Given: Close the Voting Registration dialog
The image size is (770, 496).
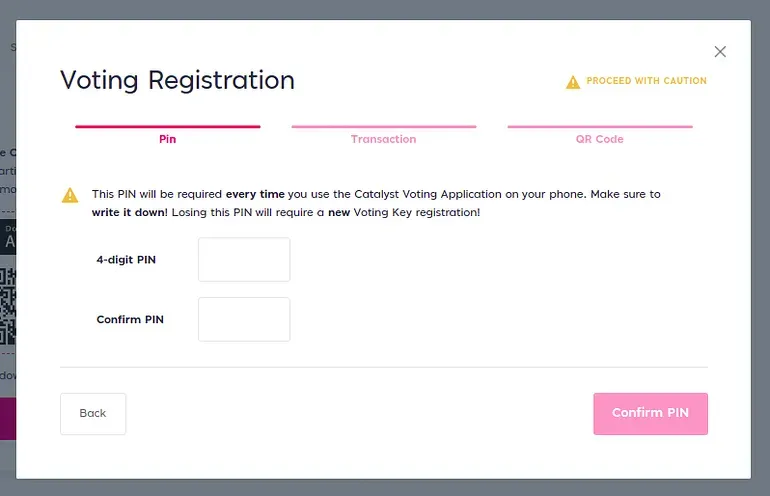Looking at the screenshot, I should pyautogui.click(x=720, y=52).
